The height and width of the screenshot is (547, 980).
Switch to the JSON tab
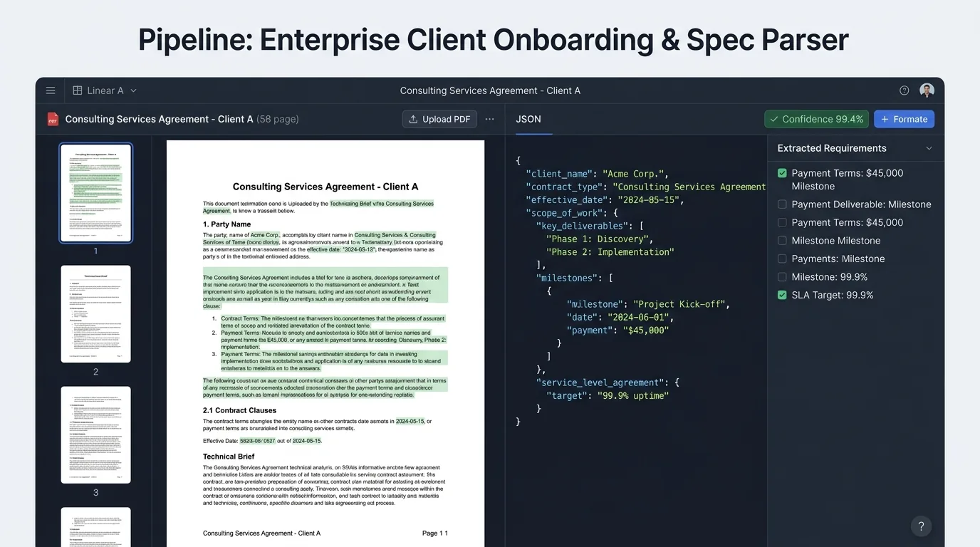(x=528, y=119)
